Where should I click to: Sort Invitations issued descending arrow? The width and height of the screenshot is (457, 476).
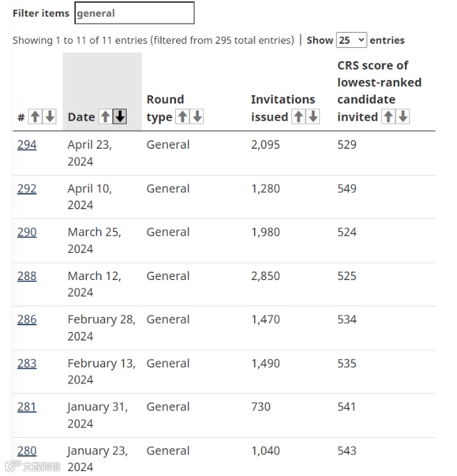[313, 117]
